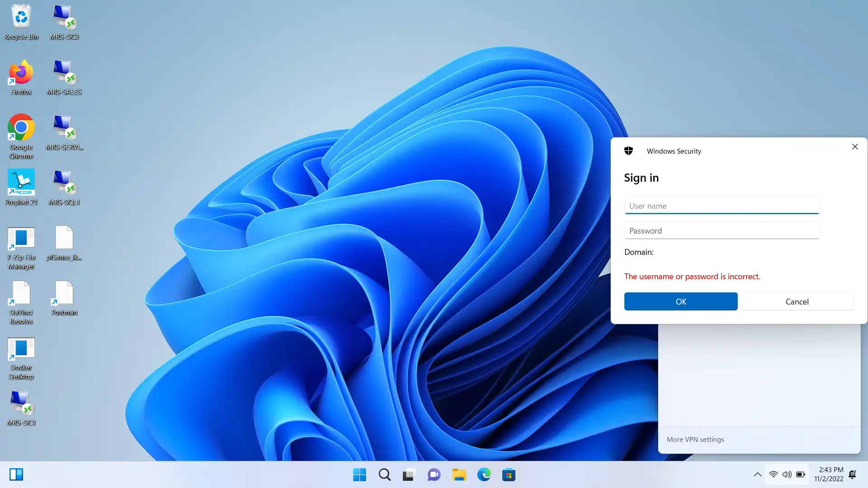Show hidden system tray icons
Screen dimensions: 868x488
click(757, 474)
